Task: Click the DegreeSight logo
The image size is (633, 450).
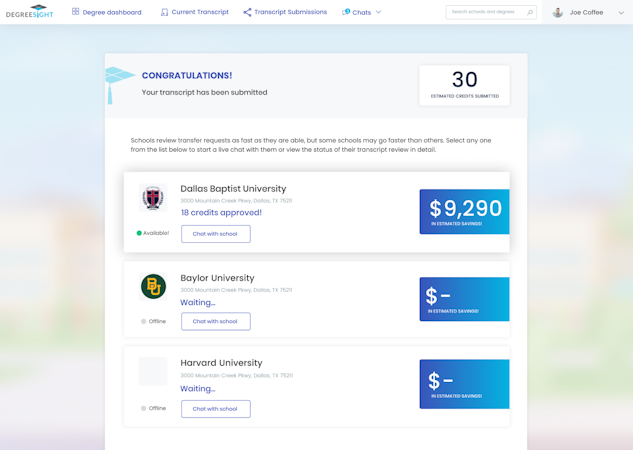Action: pyautogui.click(x=30, y=12)
